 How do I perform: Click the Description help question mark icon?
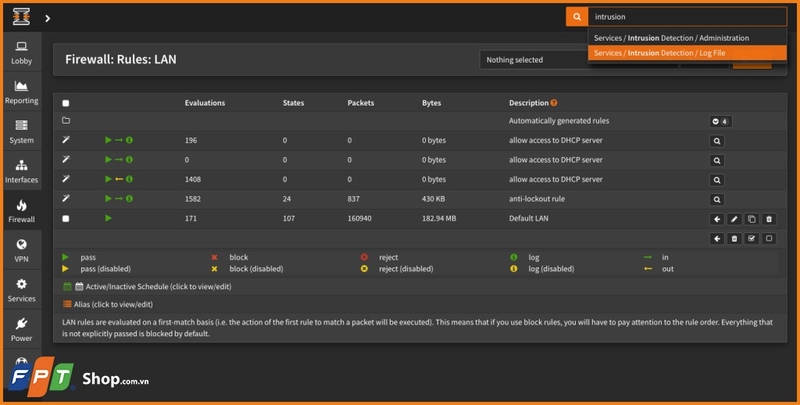point(554,103)
